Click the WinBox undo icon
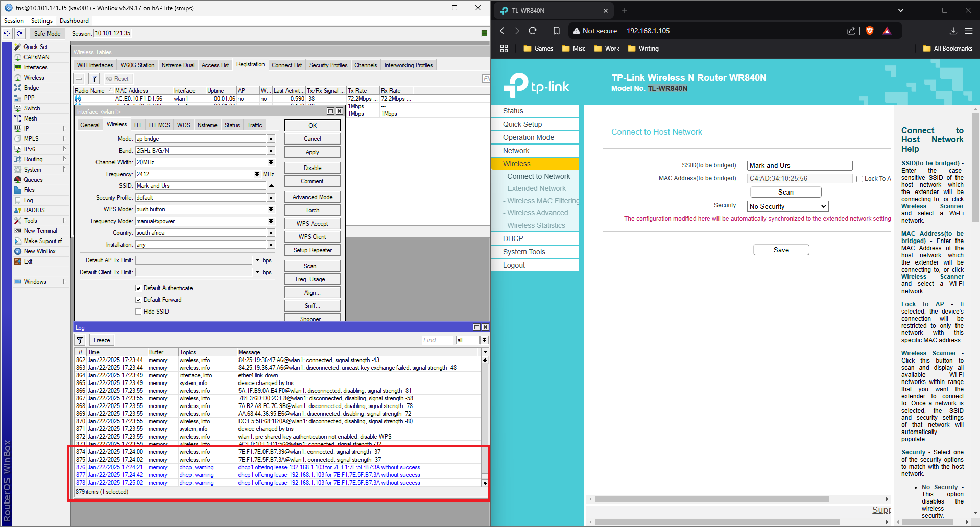Screen dimensions: 980x527 7,33
